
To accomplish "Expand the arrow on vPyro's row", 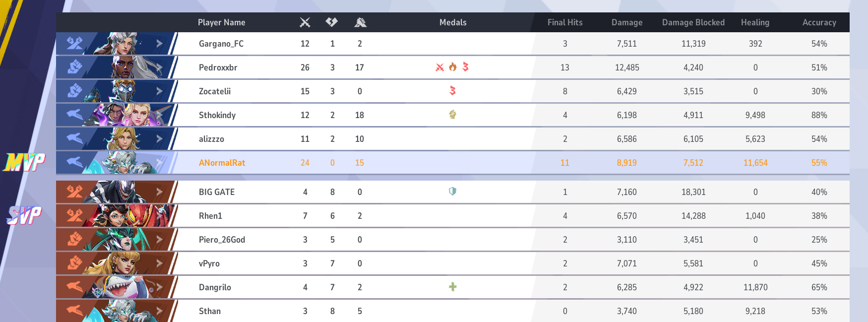I will click(x=159, y=263).
